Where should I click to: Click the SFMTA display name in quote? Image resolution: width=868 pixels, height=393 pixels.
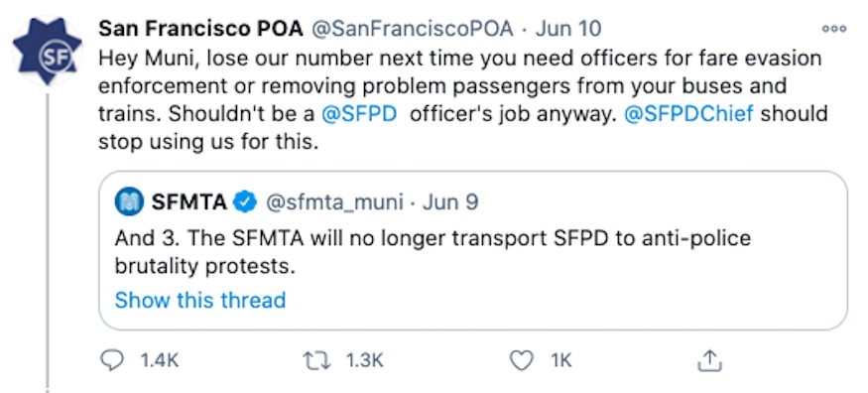click(x=189, y=203)
